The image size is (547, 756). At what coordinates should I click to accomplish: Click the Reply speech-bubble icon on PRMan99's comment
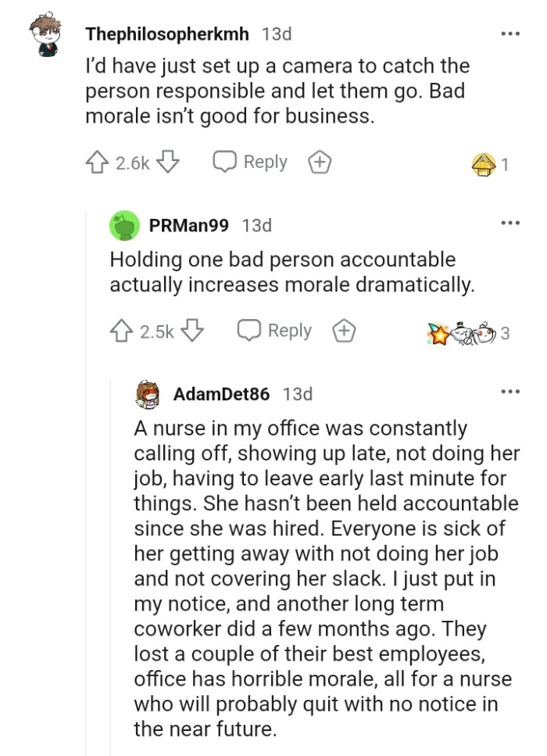tap(248, 331)
